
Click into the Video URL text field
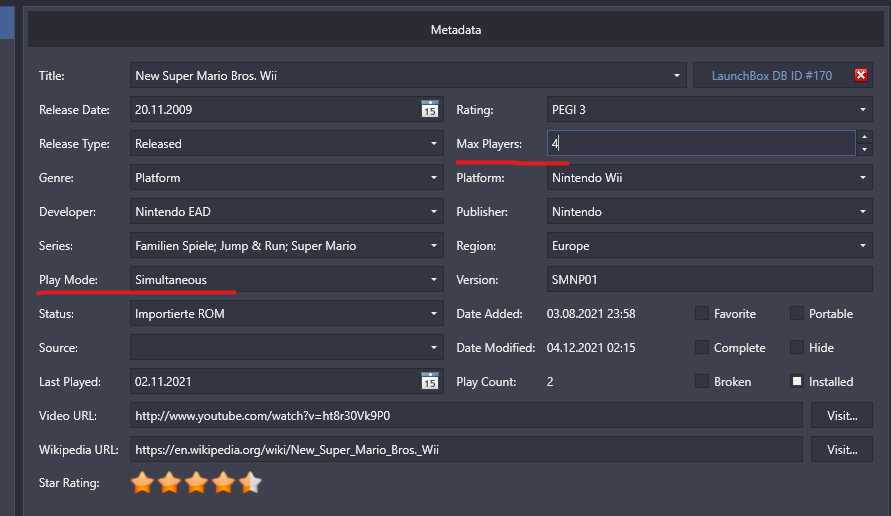tap(466, 415)
